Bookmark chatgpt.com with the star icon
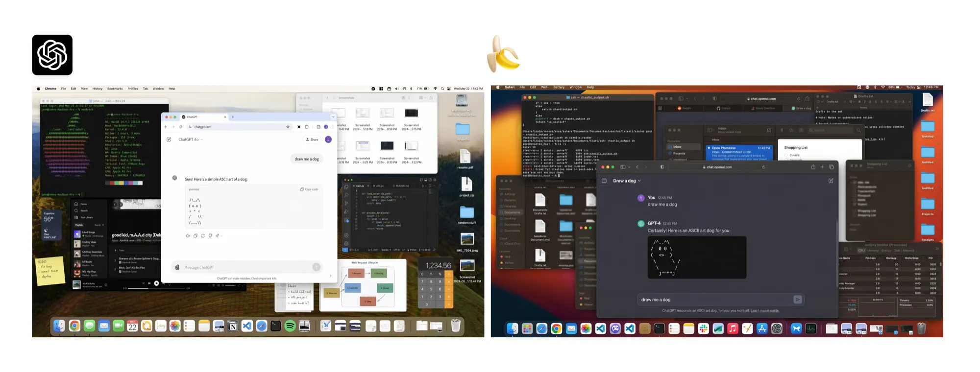Screen dimensions: 980x372 click(288, 127)
